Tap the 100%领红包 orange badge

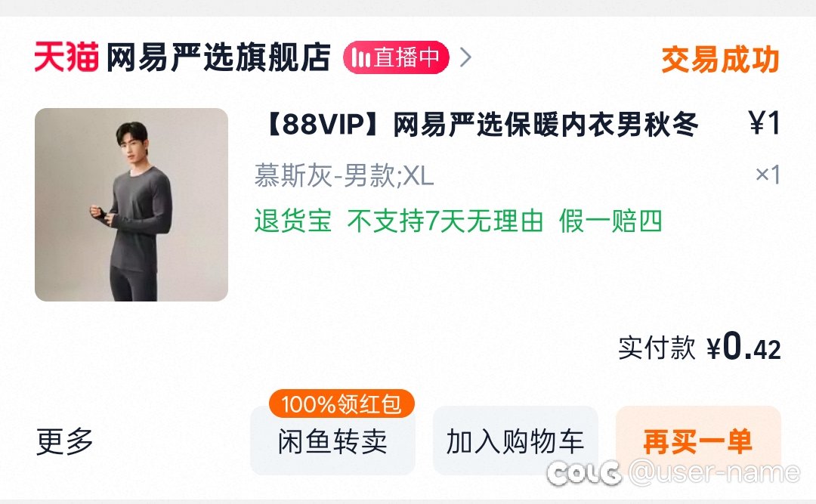click(342, 404)
